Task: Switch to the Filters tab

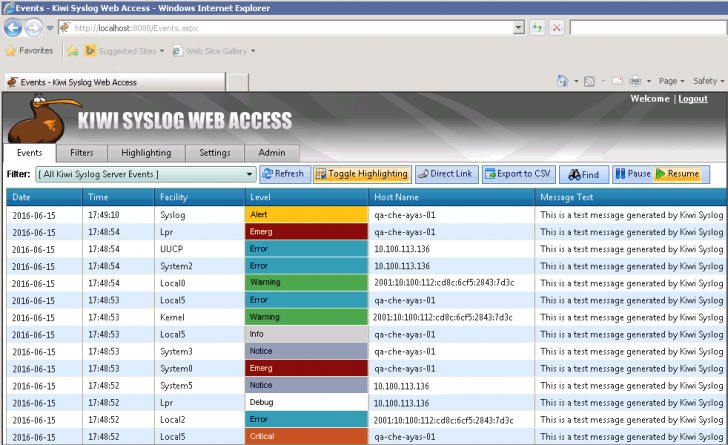Action: pos(82,153)
